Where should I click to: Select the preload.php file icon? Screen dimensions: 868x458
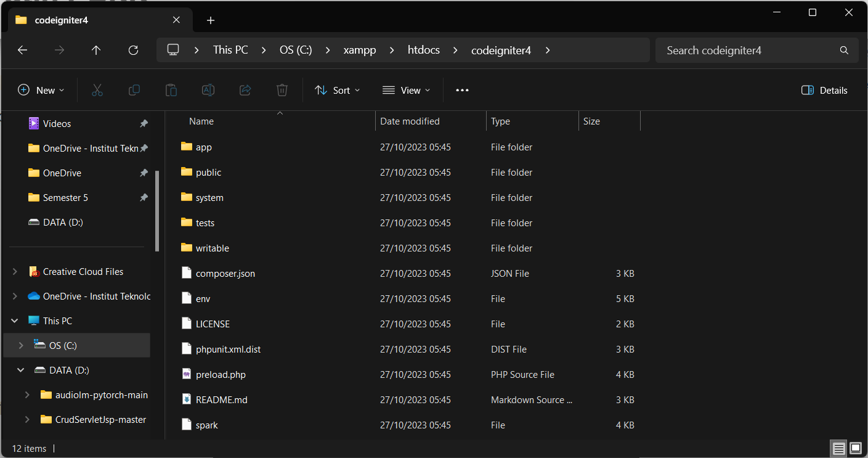[x=187, y=374]
